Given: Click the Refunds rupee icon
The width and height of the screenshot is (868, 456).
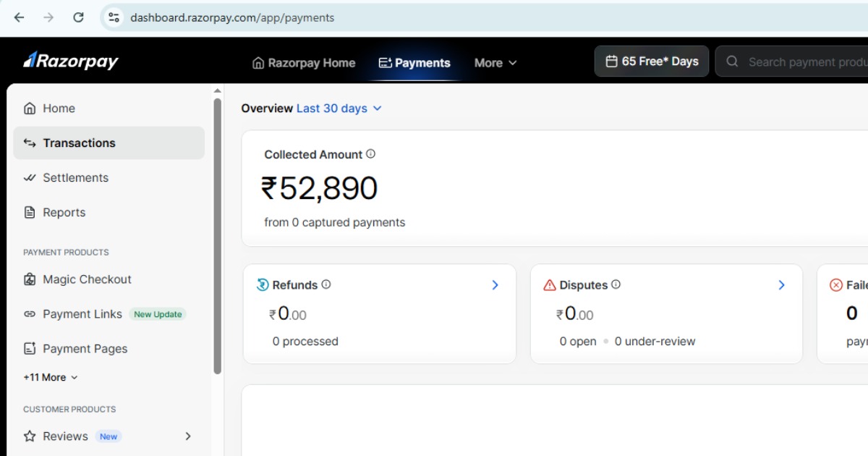Looking at the screenshot, I should pos(263,285).
